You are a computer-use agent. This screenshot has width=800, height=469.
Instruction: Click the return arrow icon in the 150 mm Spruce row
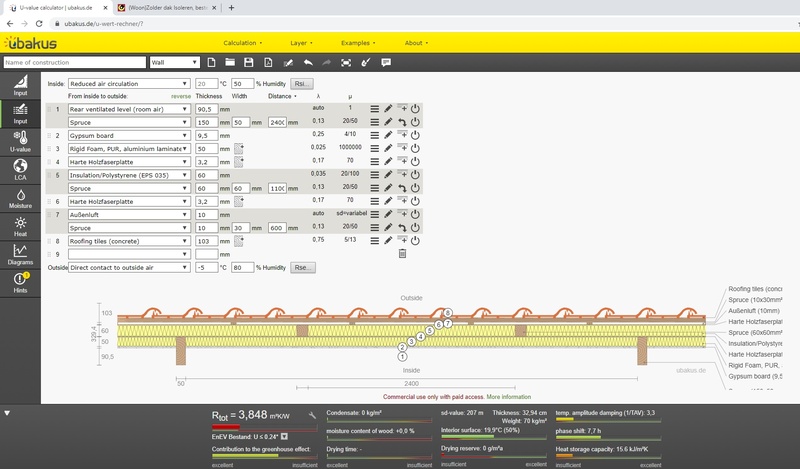(x=402, y=122)
